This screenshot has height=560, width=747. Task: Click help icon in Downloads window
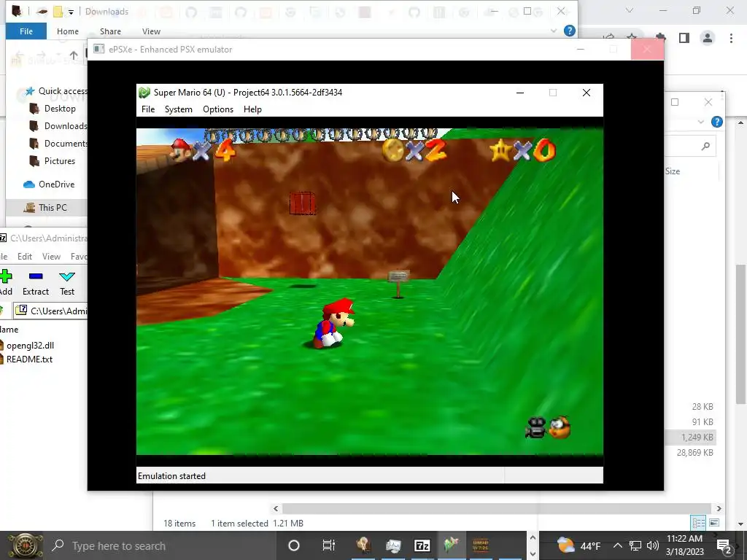point(569,31)
